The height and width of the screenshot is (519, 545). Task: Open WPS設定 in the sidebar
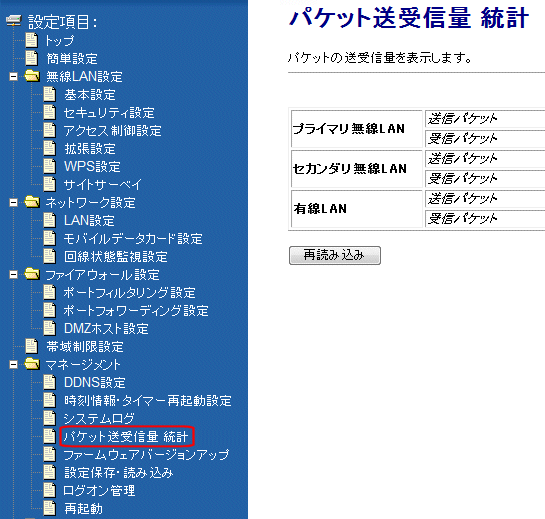[x=92, y=167]
